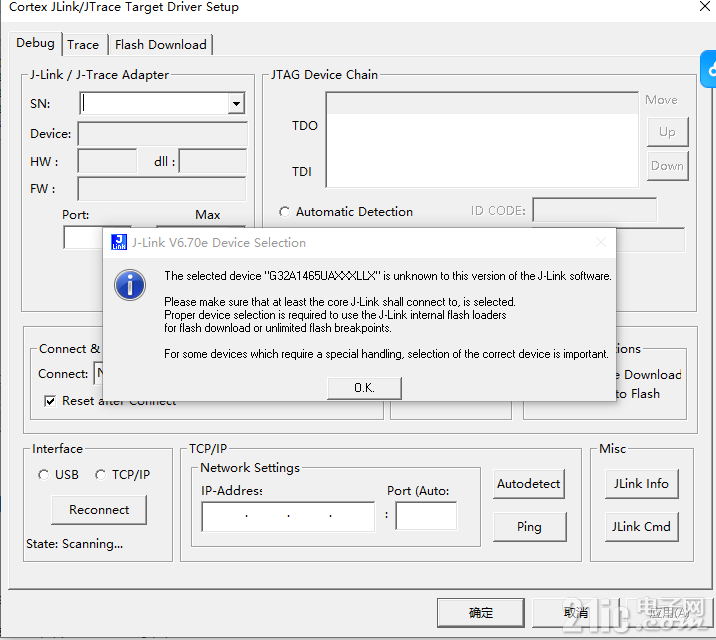Toggle the Reset after Connect checkbox
716x640 pixels.
[50, 401]
